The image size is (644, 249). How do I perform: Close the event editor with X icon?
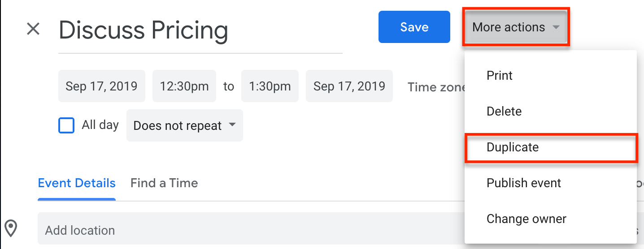click(34, 30)
